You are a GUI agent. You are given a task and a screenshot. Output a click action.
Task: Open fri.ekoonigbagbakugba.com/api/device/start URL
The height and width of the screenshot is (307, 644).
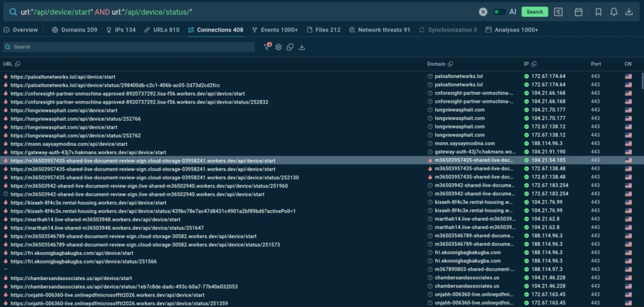[x=72, y=253]
